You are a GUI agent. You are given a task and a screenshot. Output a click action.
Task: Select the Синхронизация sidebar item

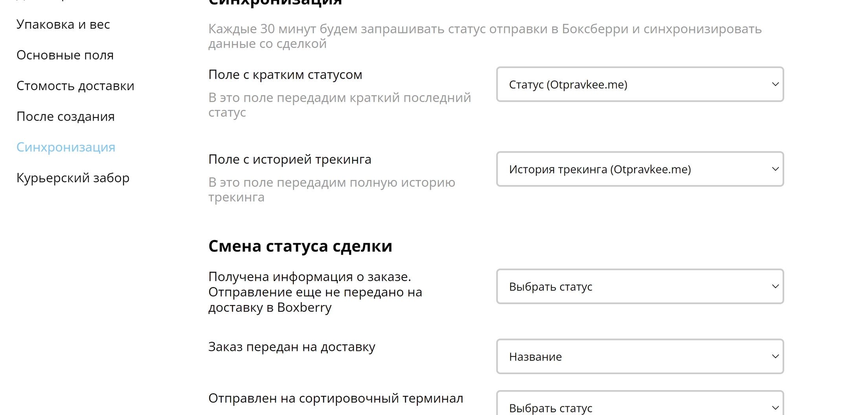coord(66,147)
